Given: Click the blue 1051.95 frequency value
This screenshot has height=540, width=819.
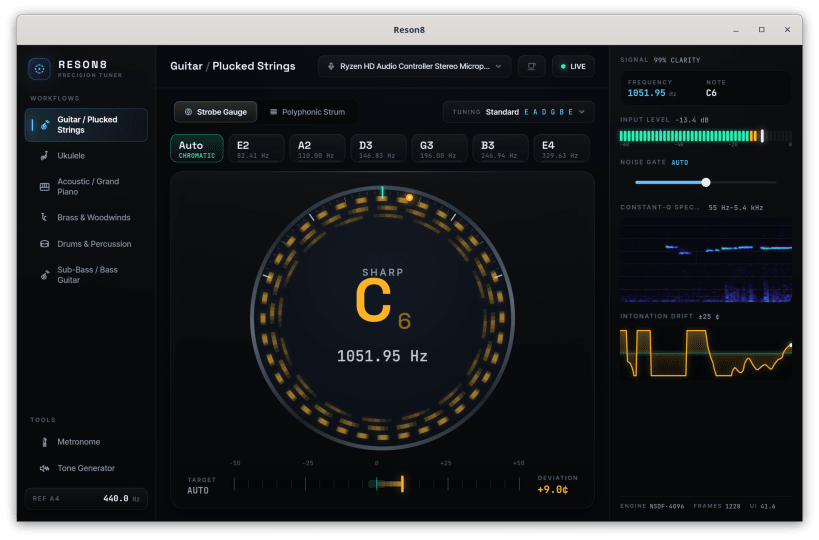Looking at the screenshot, I should 646,93.
